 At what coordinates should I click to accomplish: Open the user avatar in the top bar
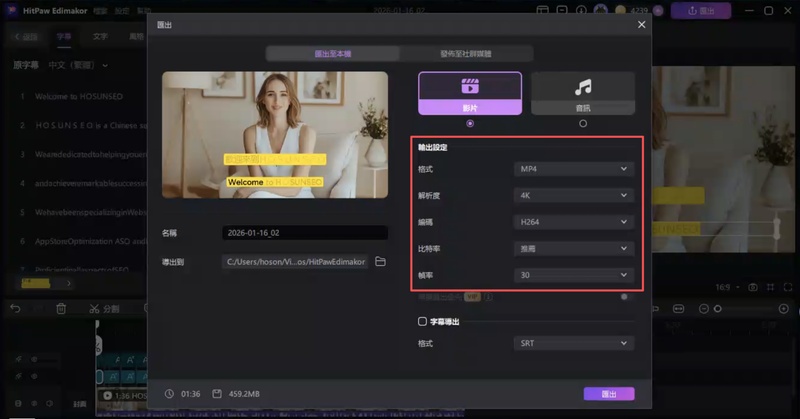601,10
